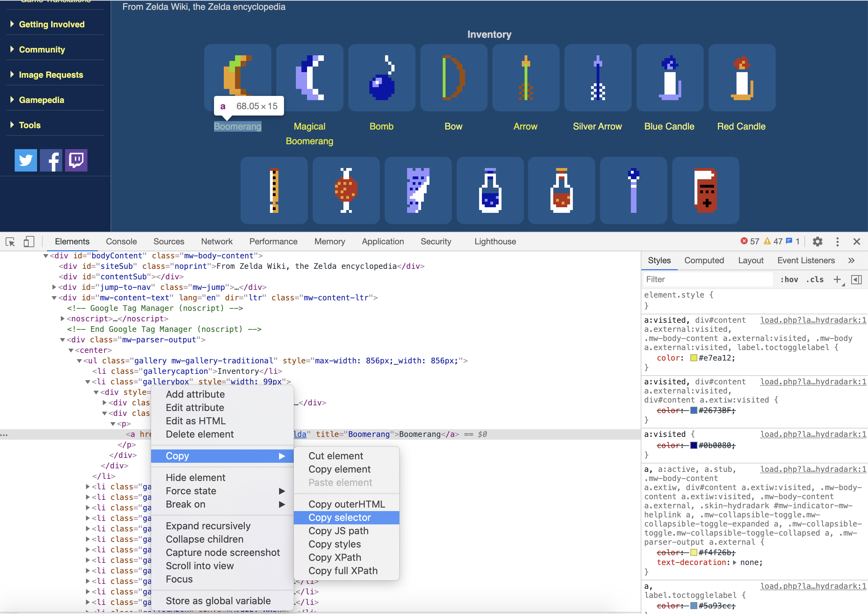Select Copy selector menu item
The width and height of the screenshot is (868, 614).
click(340, 517)
